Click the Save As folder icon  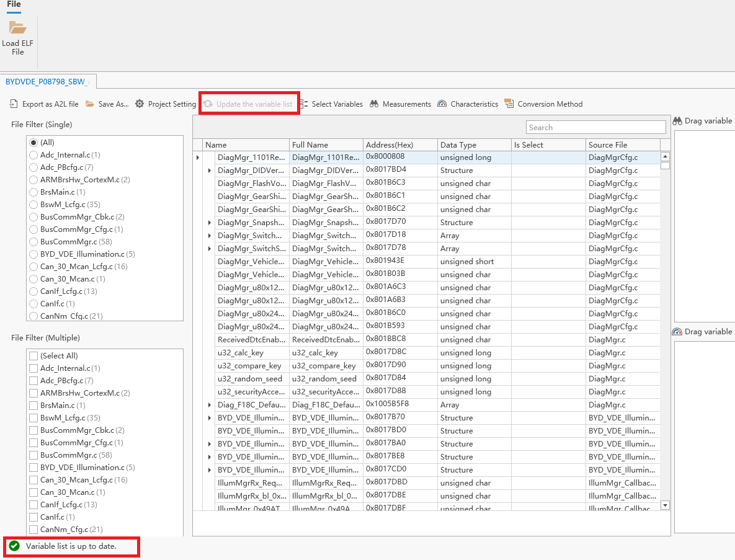click(x=90, y=104)
